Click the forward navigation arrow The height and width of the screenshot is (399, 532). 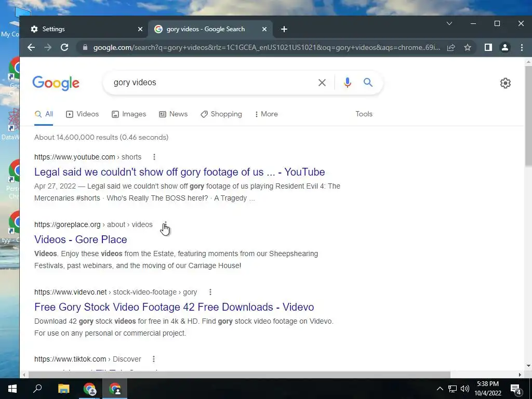(x=48, y=47)
